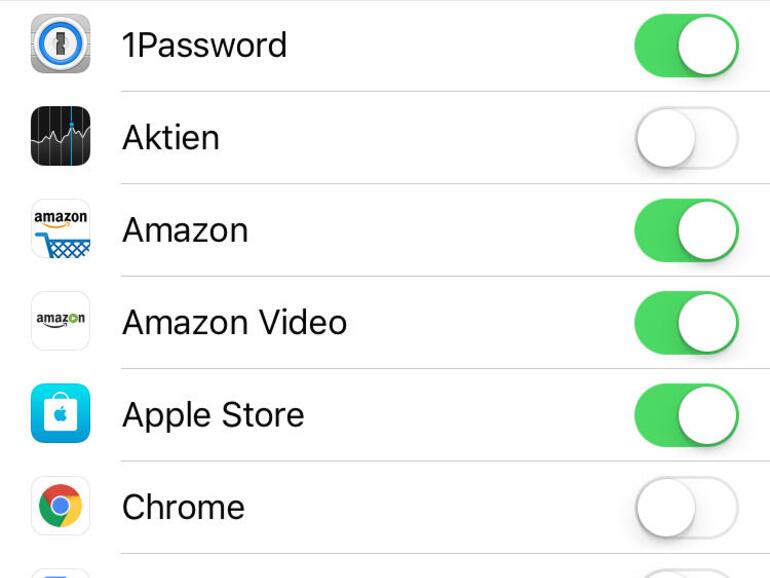Viewport: 770px width, 578px height.
Task: Click the Amazon Video row label
Action: point(234,322)
